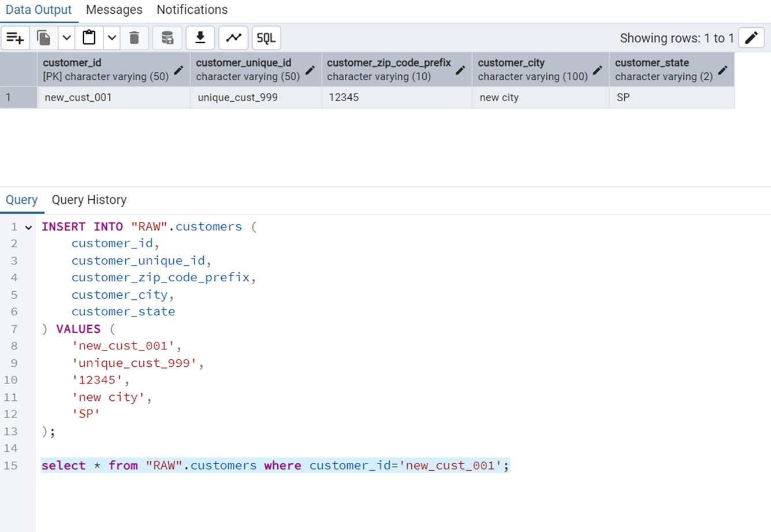
Task: Click the Save data changes icon
Action: tap(167, 38)
